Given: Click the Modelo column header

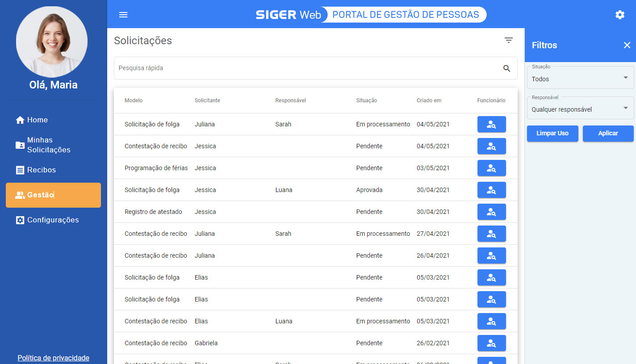Looking at the screenshot, I should pyautogui.click(x=134, y=100).
